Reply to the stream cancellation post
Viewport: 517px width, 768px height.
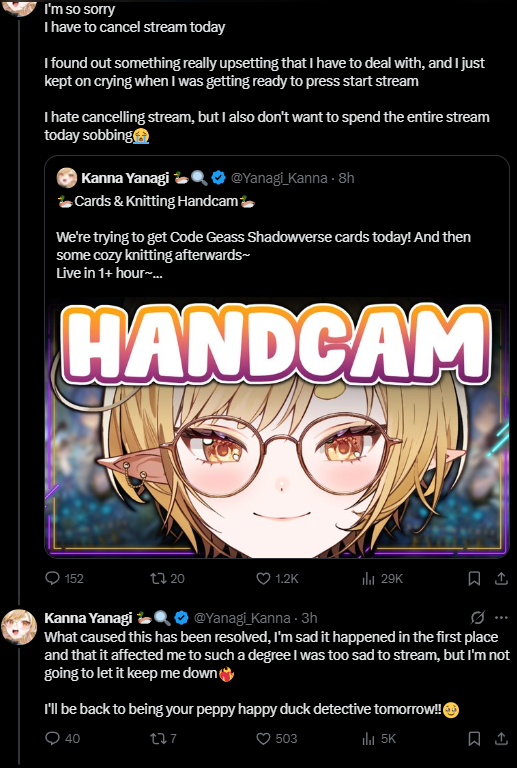(64, 578)
